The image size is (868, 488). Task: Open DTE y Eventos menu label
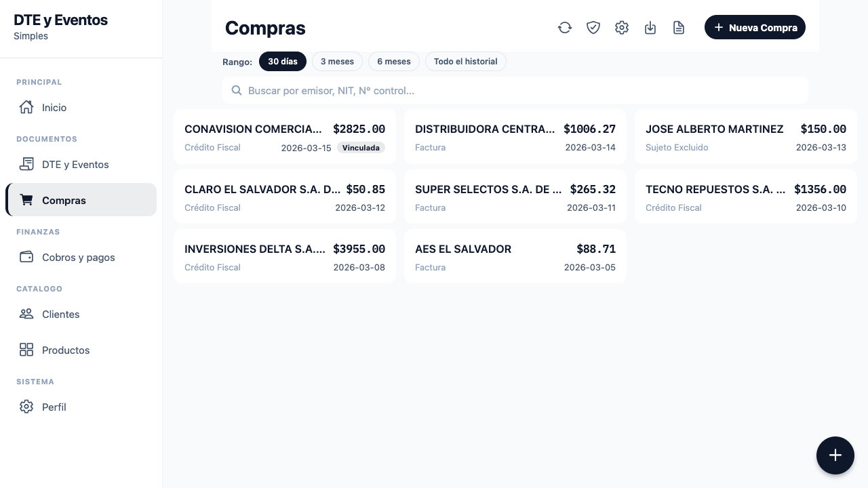coord(75,165)
